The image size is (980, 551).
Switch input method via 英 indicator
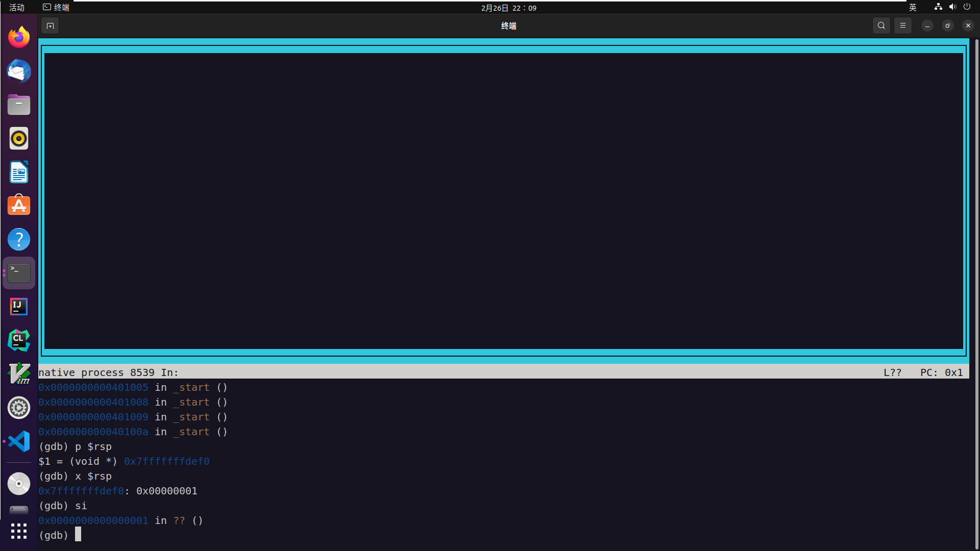[913, 8]
